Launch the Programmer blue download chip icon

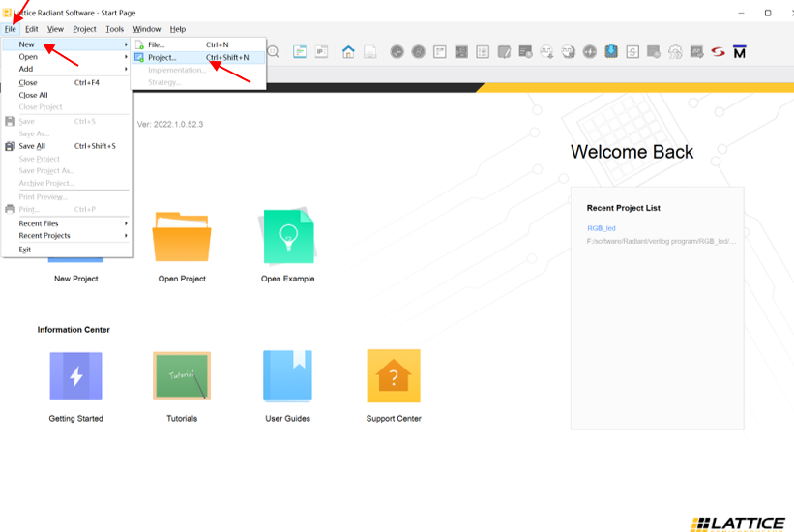coord(611,51)
